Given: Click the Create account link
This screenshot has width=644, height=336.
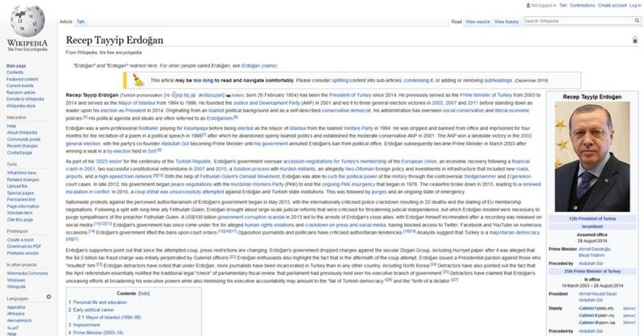Looking at the screenshot, I should point(612,5).
